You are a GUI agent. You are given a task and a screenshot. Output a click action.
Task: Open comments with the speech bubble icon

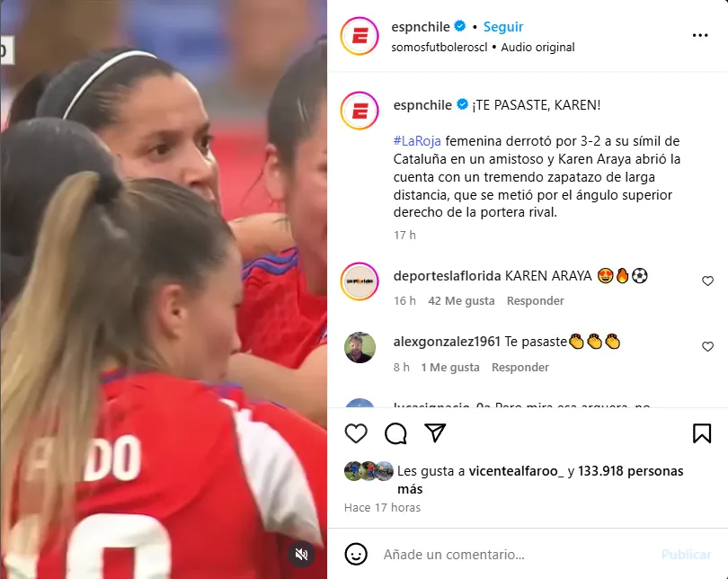click(x=395, y=433)
